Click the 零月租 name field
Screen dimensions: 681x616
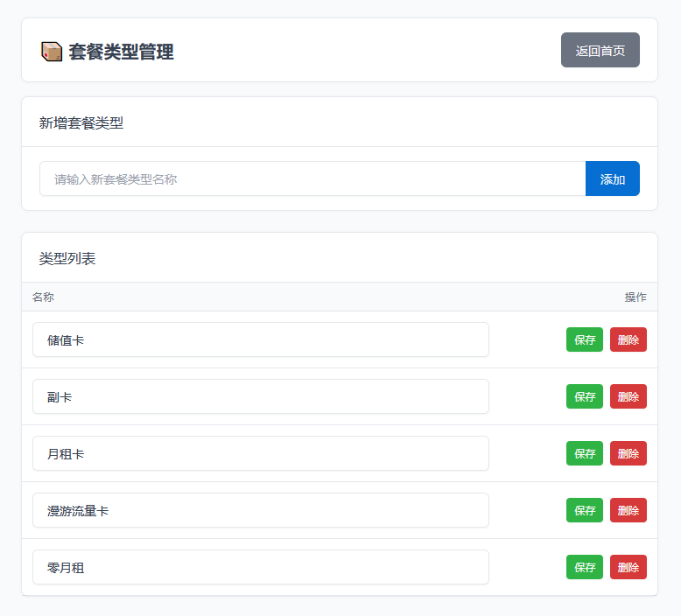click(x=260, y=567)
